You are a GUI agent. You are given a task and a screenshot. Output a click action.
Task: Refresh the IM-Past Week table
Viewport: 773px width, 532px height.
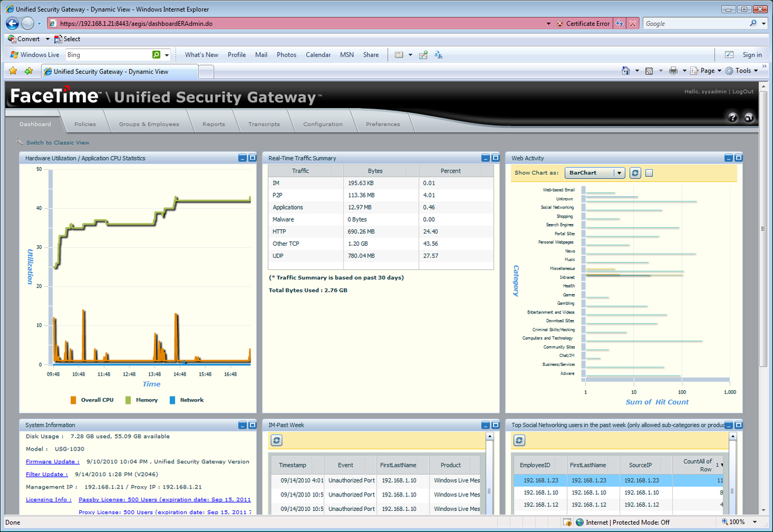coord(276,440)
